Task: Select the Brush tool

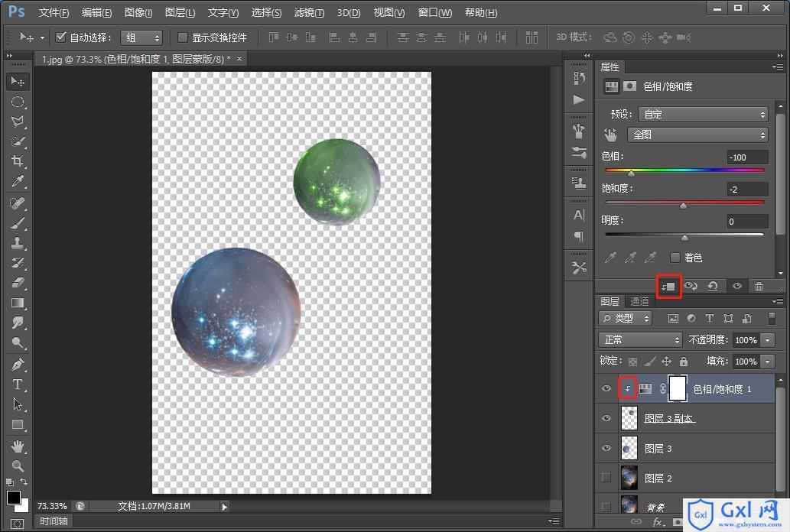Action: coord(18,223)
